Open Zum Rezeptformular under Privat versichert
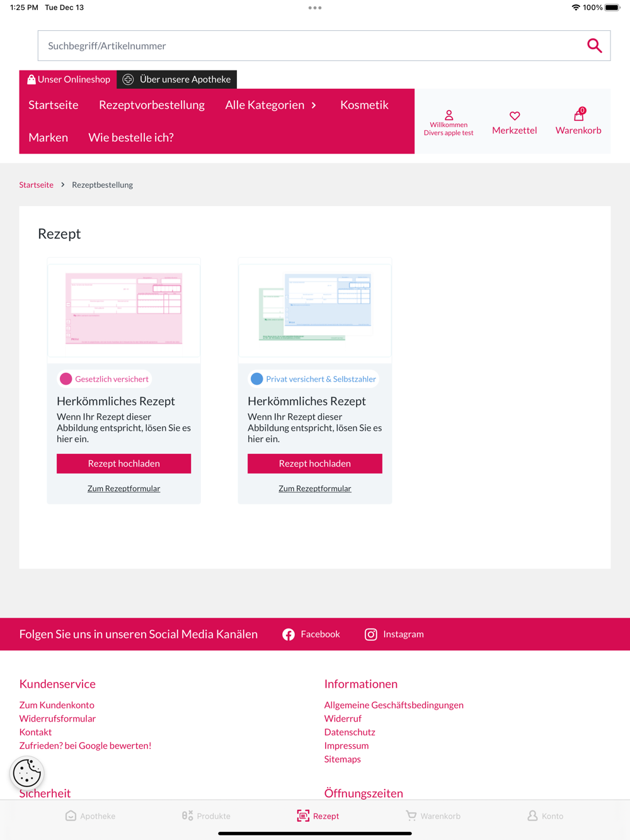This screenshot has width=630, height=840. coord(315,489)
